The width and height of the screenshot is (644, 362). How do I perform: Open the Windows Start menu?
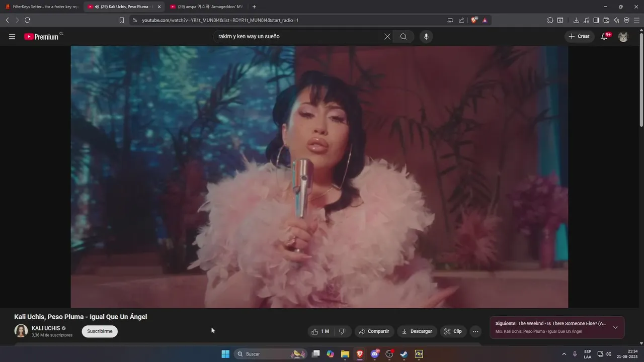tap(225, 354)
